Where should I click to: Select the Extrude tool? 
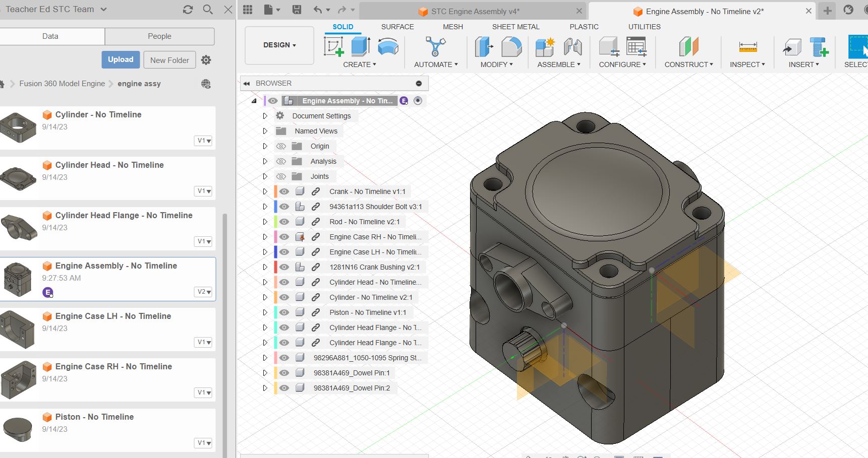tap(360, 46)
